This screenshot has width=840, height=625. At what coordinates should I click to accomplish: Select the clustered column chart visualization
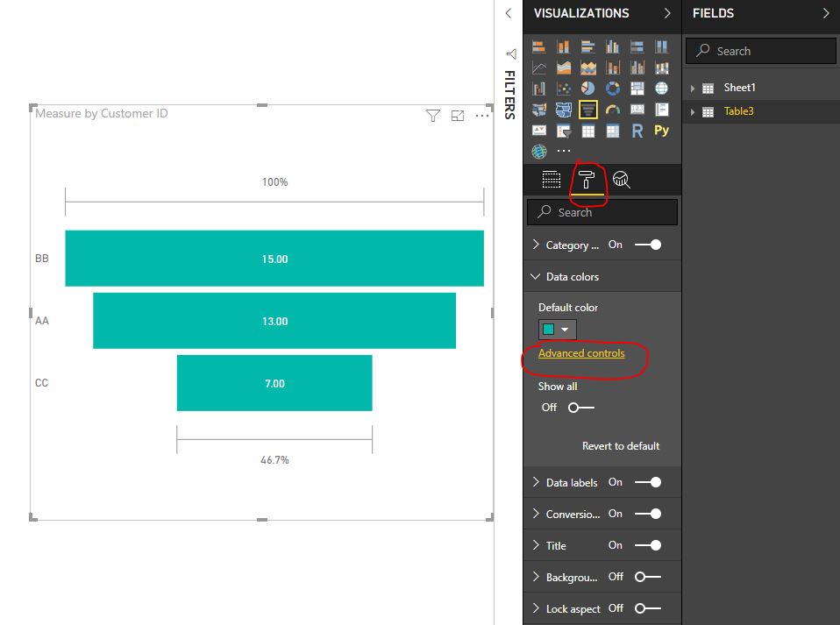(612, 47)
